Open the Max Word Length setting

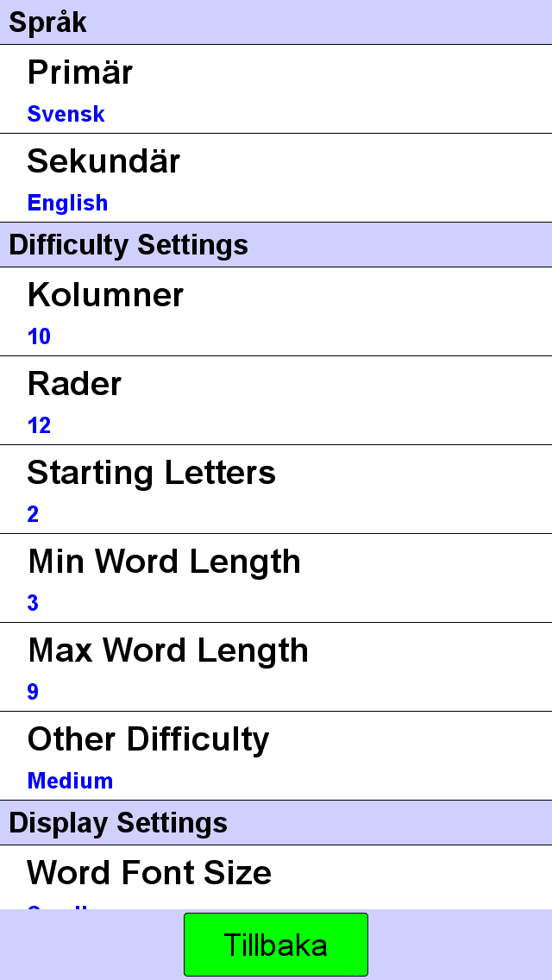click(276, 666)
